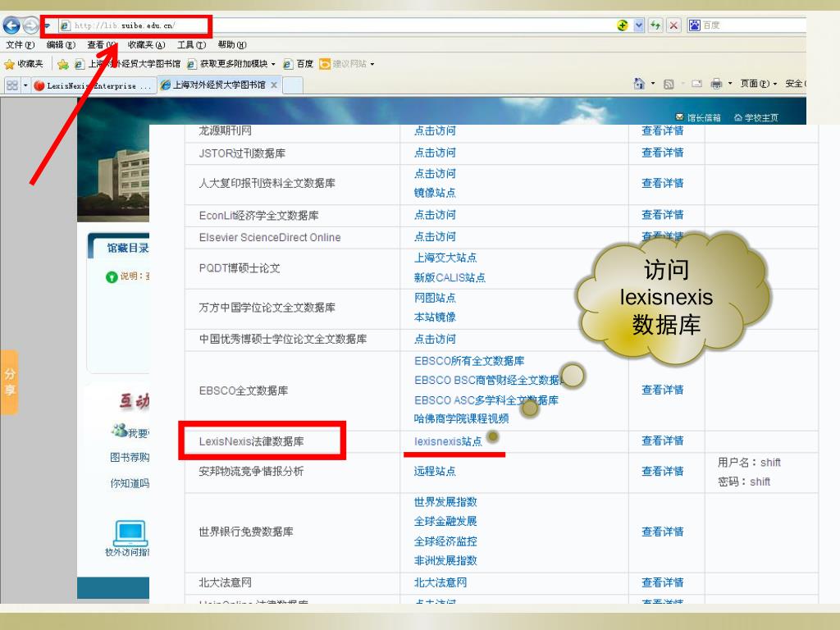The image size is (840, 630).
Task: Click the Home house icon in command bar
Action: tap(639, 84)
